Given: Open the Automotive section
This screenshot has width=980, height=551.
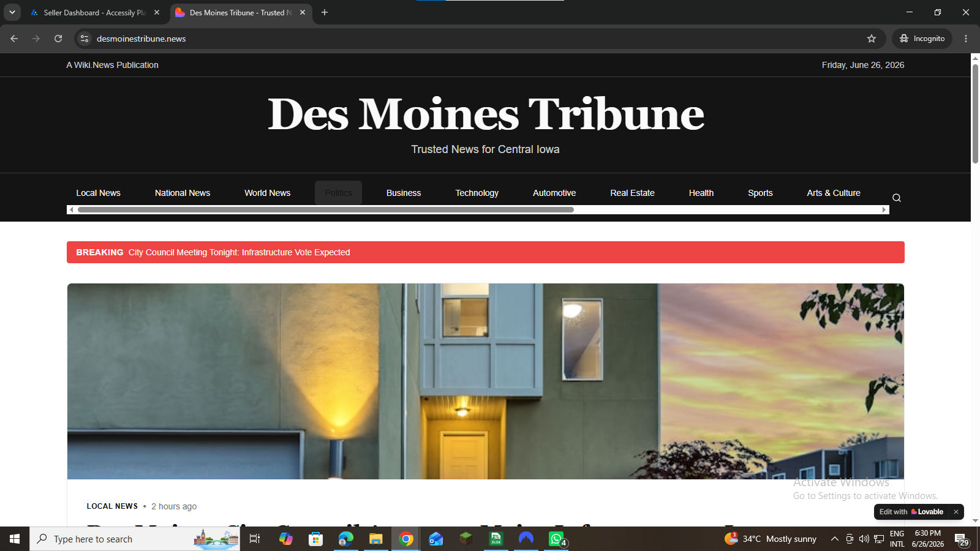Looking at the screenshot, I should click(554, 193).
